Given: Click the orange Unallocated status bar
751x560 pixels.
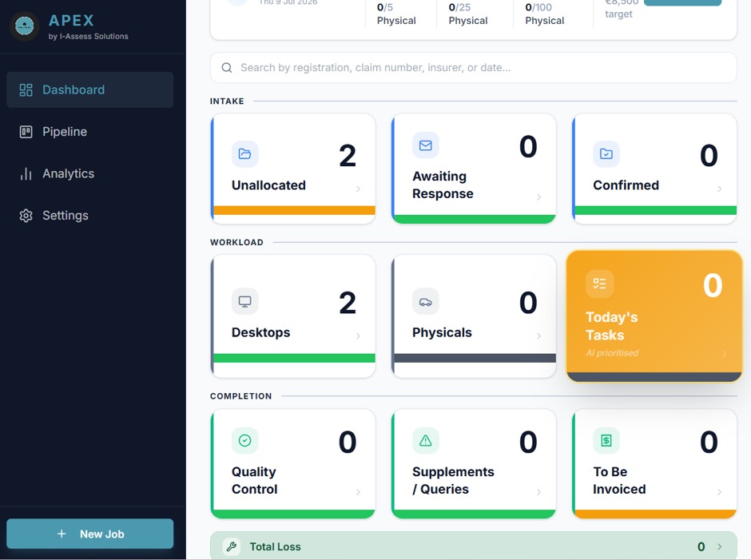Looking at the screenshot, I should click(294, 210).
